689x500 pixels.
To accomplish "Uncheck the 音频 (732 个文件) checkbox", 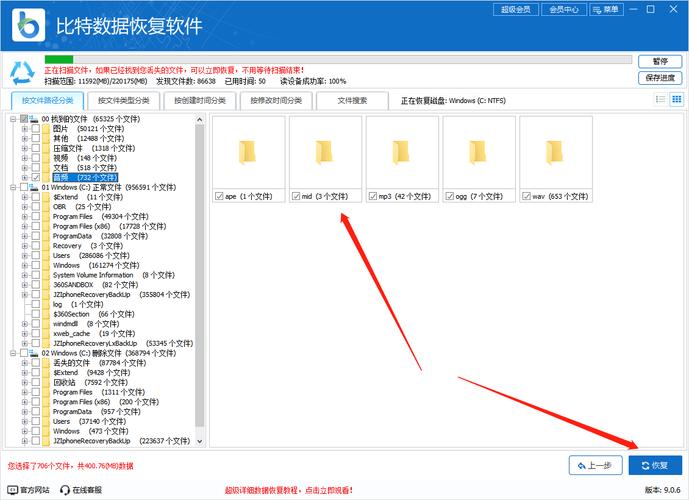I will (x=36, y=178).
